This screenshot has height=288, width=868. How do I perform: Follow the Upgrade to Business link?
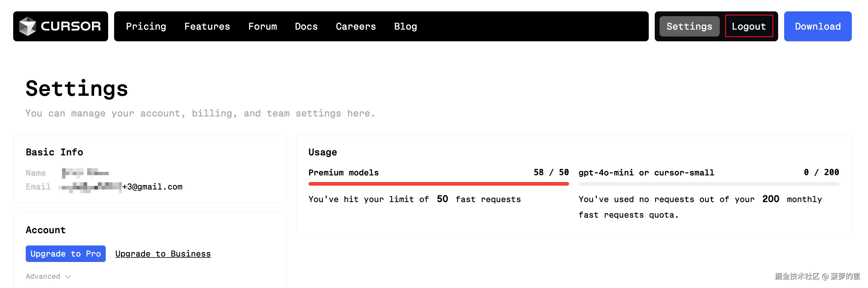163,254
